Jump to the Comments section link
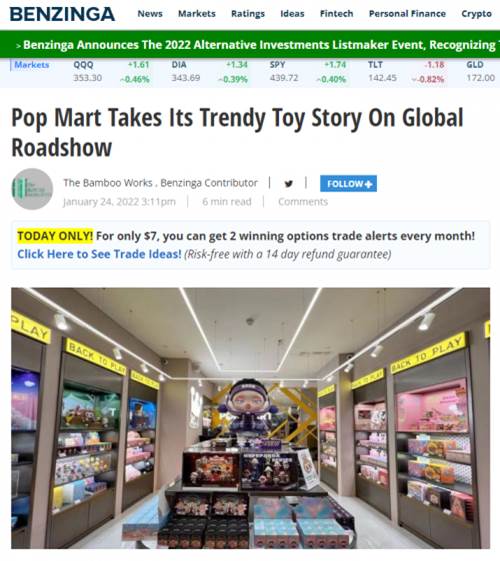 coord(303,202)
